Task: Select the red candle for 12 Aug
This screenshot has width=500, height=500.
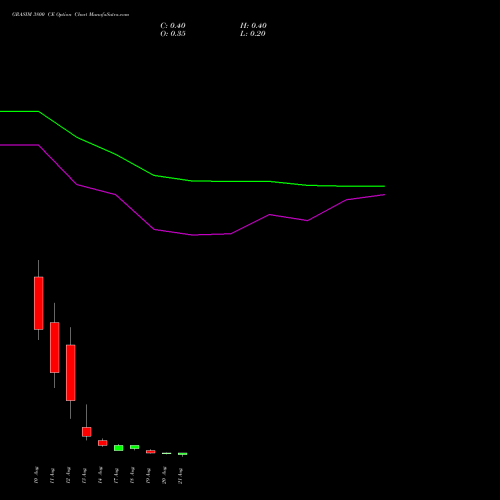Action: point(71,373)
